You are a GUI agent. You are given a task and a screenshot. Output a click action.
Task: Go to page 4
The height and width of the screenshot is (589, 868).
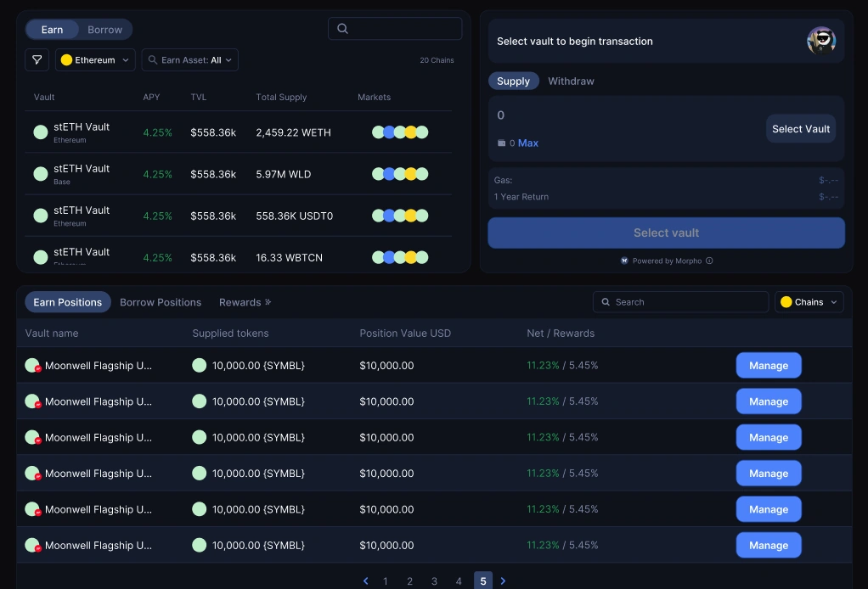click(x=459, y=581)
